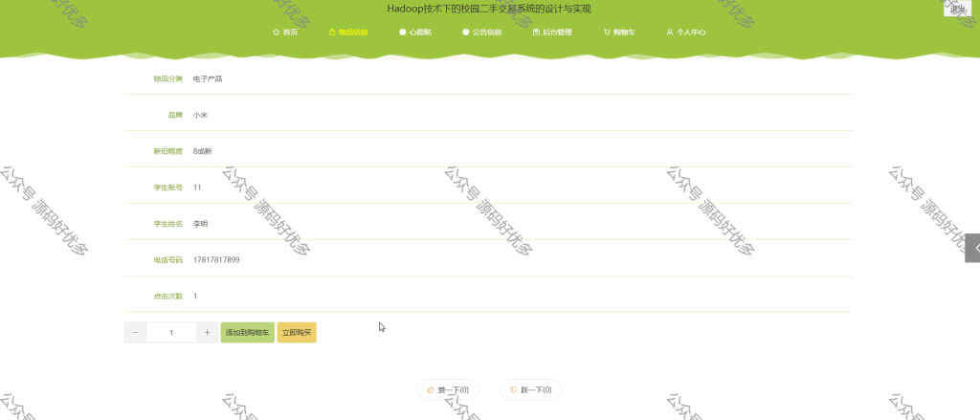Screen dimensions: 980x420
Task: Open 后台管理 from the nav bar
Action: pos(552,32)
